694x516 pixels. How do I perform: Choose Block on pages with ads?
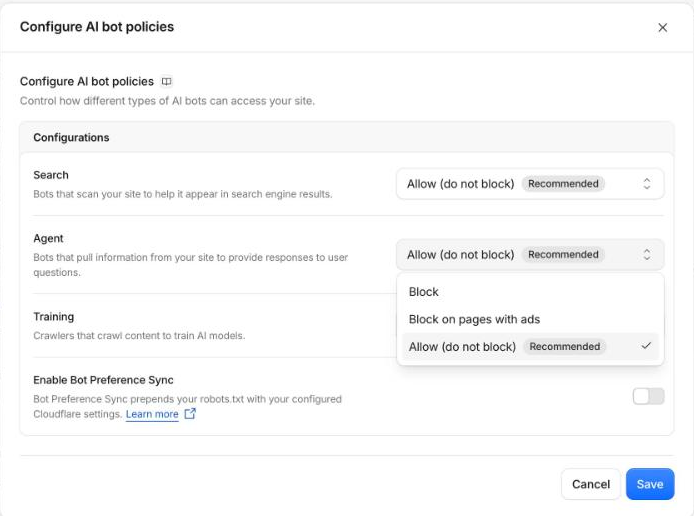530,319
